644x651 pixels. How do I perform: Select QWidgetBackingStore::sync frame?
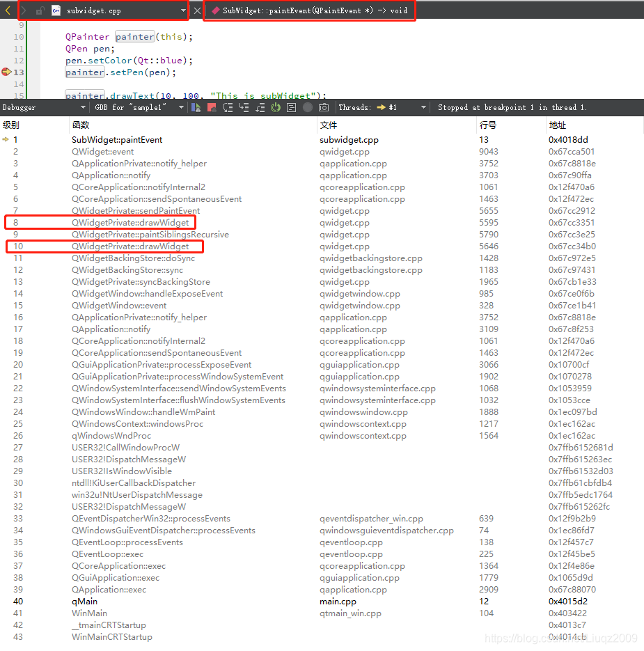[x=322, y=270]
